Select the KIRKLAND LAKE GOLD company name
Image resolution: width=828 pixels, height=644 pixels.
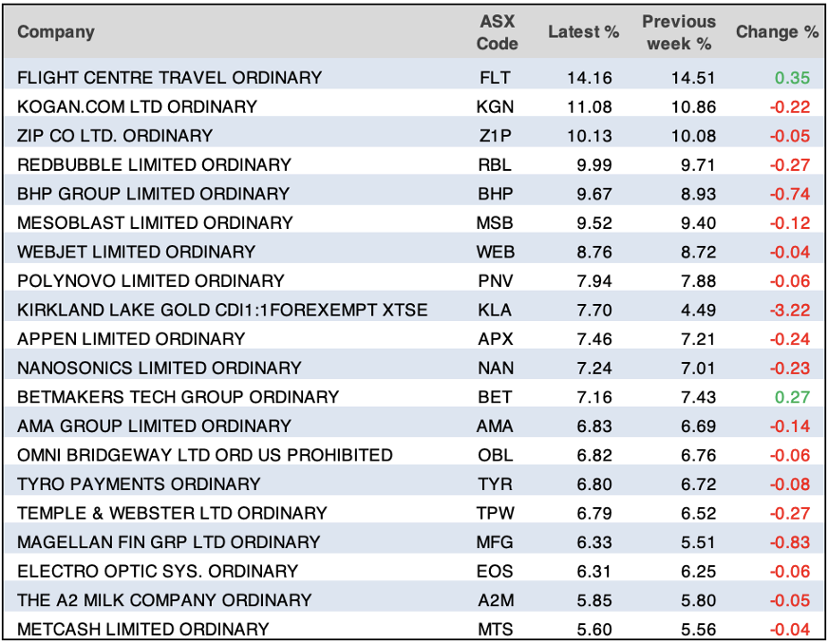222,310
